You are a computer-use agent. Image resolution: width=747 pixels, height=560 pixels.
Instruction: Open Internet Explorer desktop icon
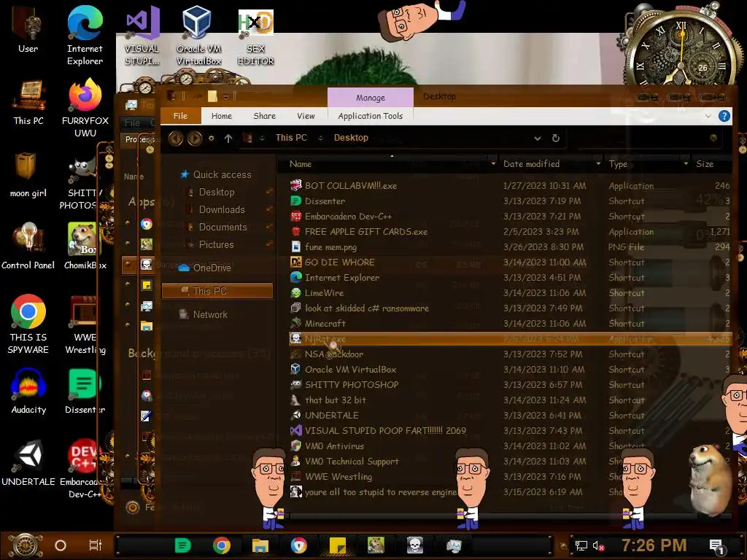point(85,36)
